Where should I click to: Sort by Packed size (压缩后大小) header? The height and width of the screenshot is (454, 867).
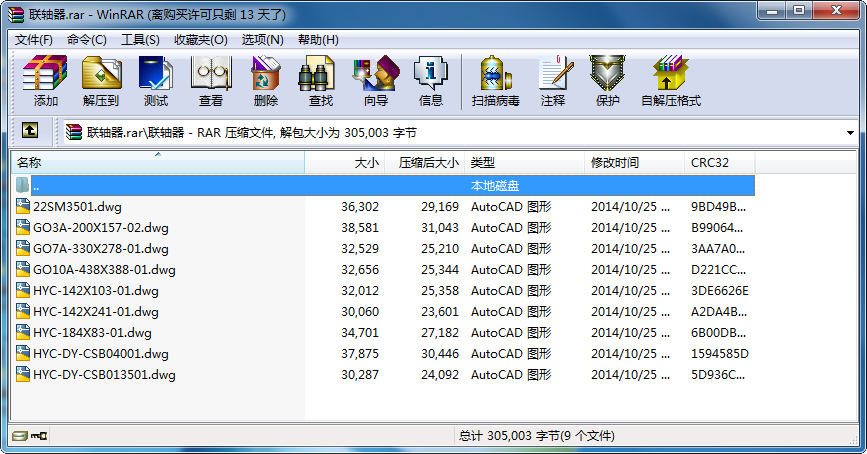pos(424,163)
